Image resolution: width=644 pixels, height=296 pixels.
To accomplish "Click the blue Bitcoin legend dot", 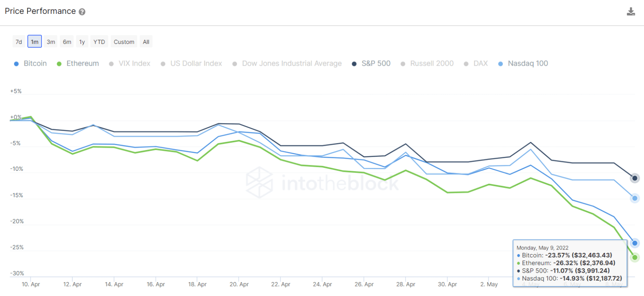I will 16,63.
